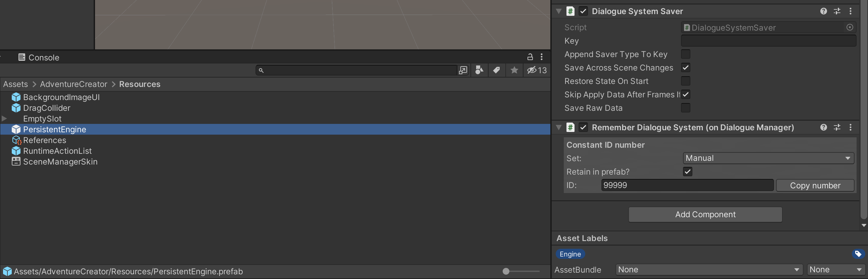
Task: Open three-dot menu for Dialogue System Saver
Action: point(851,11)
